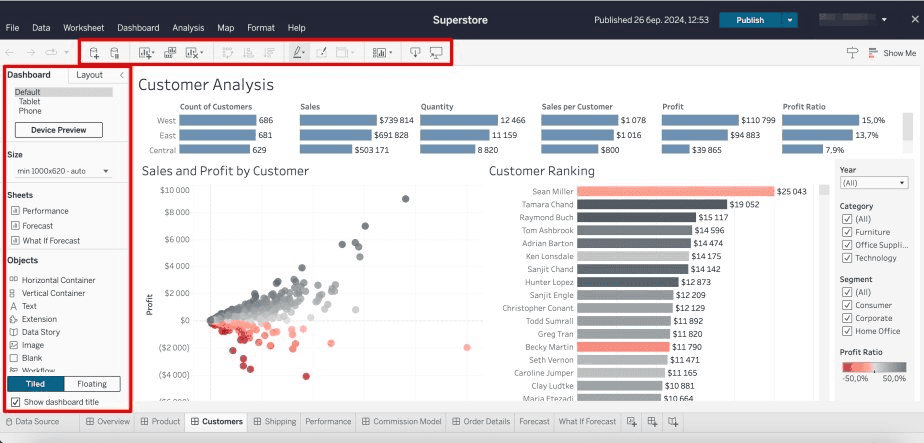Image resolution: width=924 pixels, height=443 pixels.
Task: Collapse the Dashboard side pane chevron
Action: [x=121, y=75]
